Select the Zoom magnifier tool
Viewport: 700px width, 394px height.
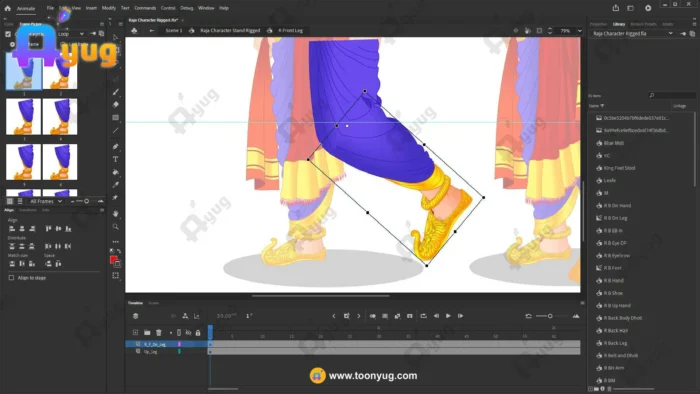(x=116, y=227)
